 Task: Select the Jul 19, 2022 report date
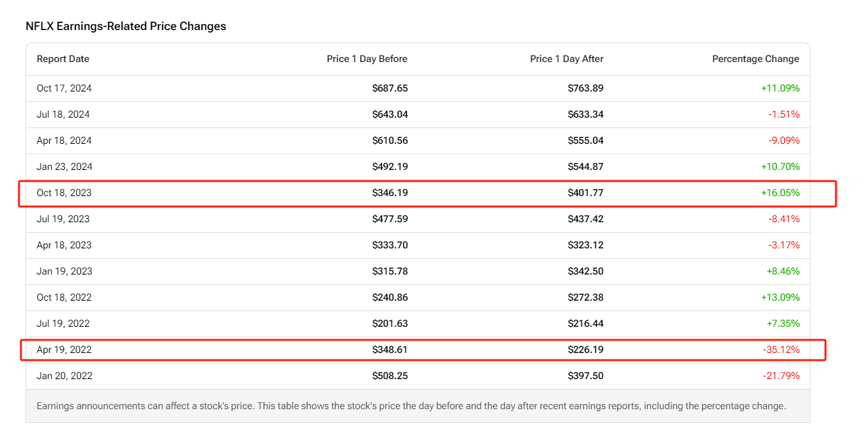pos(63,324)
